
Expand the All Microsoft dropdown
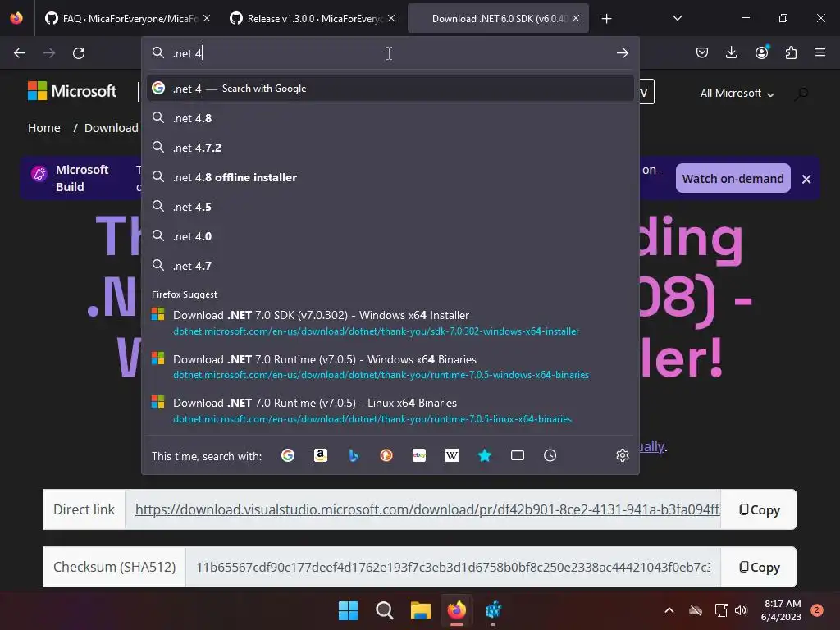coord(737,94)
